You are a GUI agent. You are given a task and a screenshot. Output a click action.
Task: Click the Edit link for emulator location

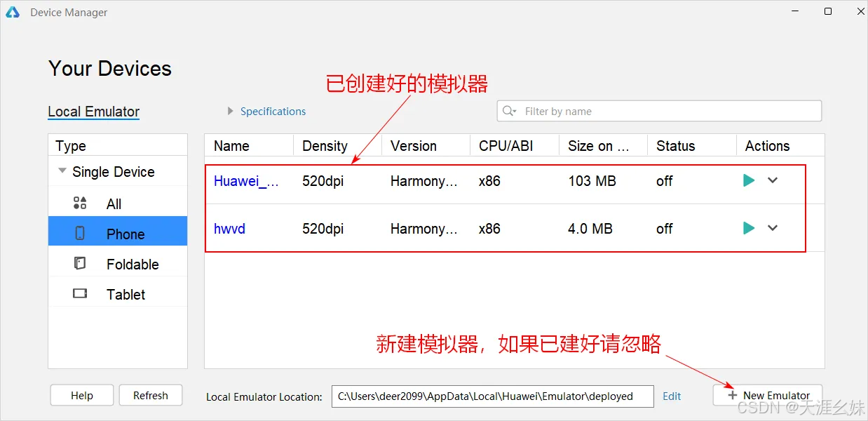(672, 396)
